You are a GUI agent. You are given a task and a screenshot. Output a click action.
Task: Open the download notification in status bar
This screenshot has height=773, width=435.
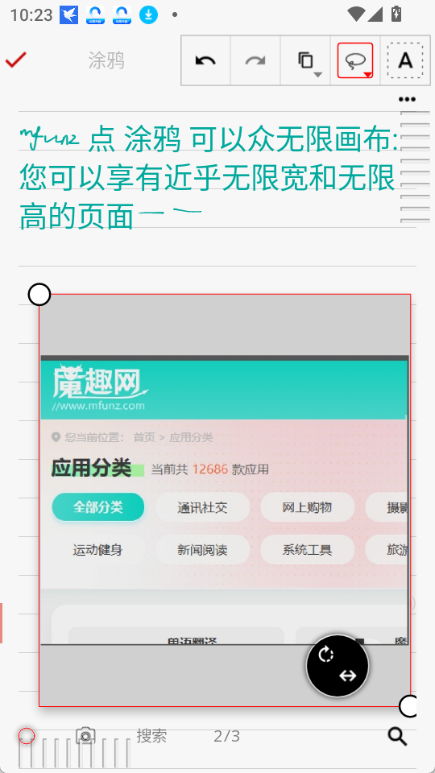(148, 15)
